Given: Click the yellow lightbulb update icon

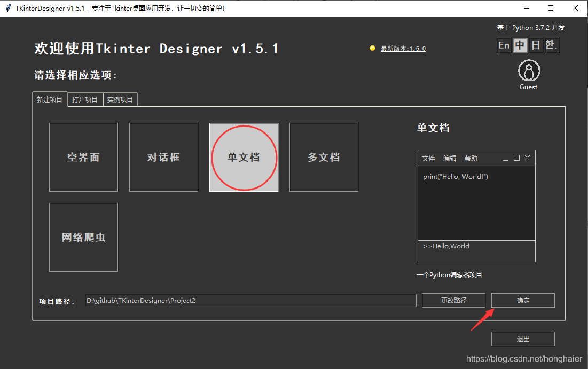Looking at the screenshot, I should pyautogui.click(x=372, y=49).
